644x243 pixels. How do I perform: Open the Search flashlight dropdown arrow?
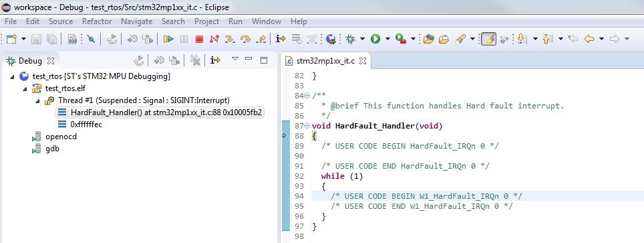(472, 39)
